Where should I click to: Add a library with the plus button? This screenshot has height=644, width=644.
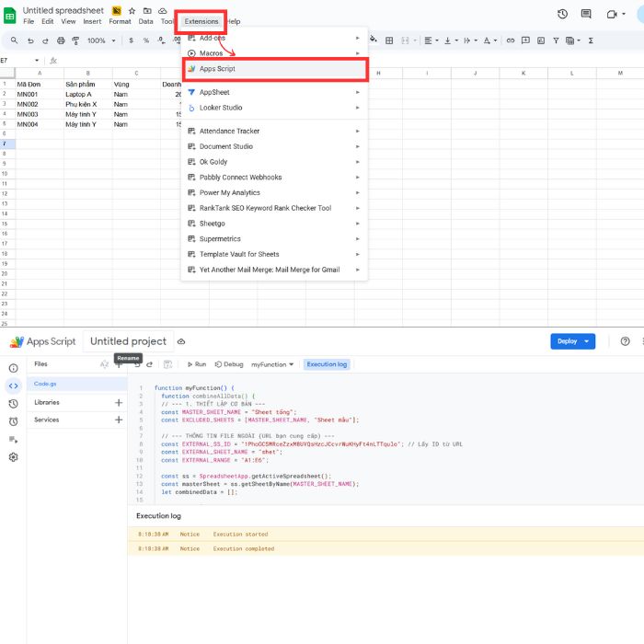tap(119, 403)
